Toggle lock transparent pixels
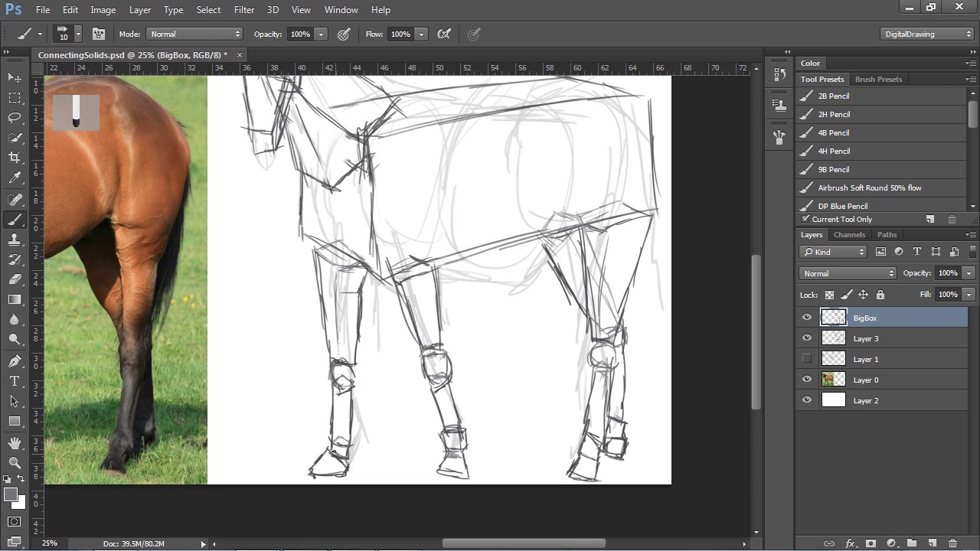Viewport: 980px width, 551px height. pyautogui.click(x=829, y=295)
